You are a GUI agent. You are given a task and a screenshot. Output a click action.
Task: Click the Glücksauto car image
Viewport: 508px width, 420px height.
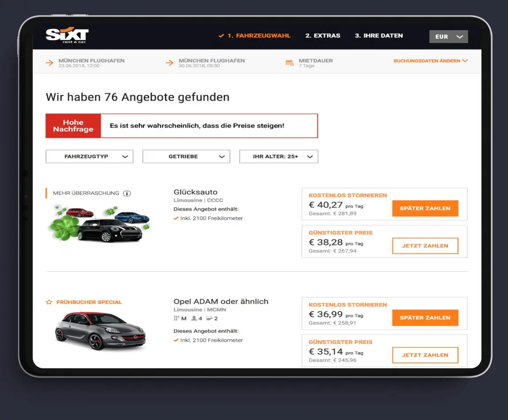pyautogui.click(x=99, y=223)
